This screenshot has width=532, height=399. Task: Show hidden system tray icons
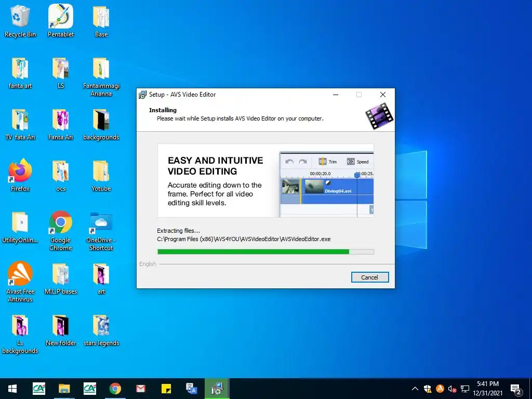(415, 389)
